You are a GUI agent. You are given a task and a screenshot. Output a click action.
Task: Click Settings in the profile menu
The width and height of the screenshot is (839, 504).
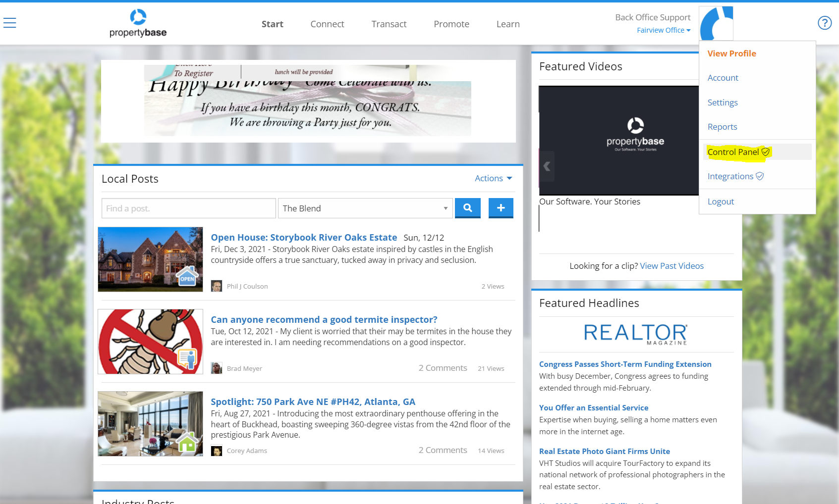tap(722, 102)
